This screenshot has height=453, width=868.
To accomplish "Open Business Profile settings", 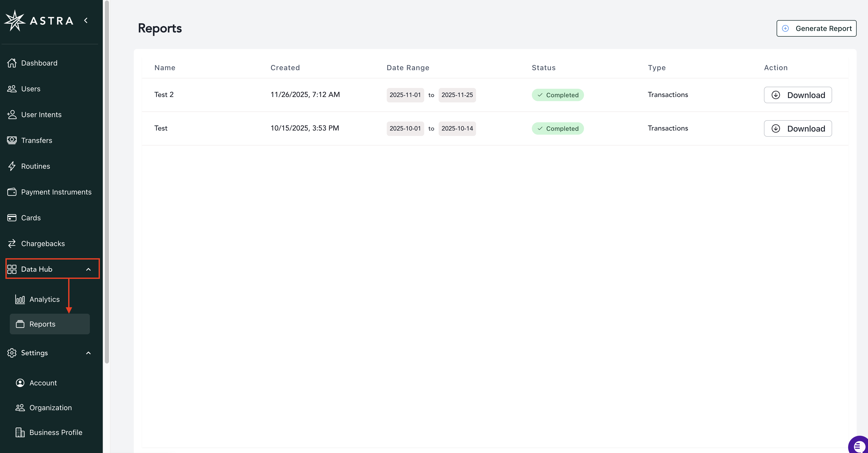I will tap(56, 432).
